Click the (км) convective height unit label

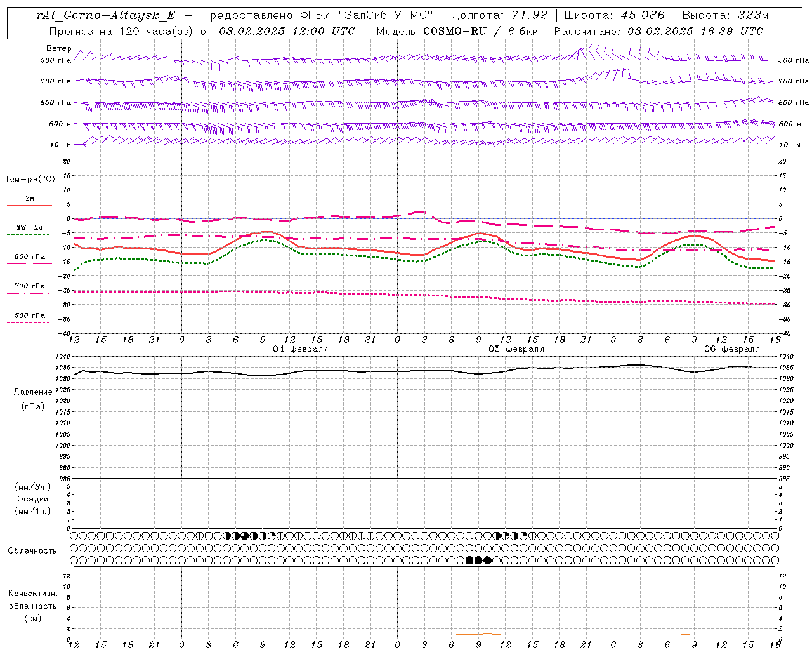click(x=33, y=618)
